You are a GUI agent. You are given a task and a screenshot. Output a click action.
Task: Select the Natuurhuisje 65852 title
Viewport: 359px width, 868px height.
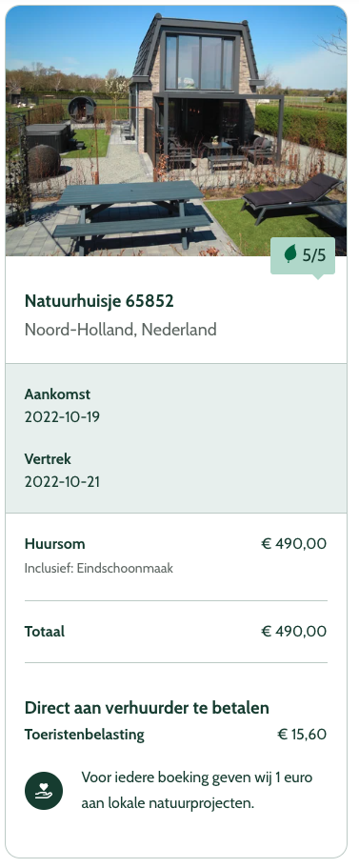pyautogui.click(x=99, y=301)
